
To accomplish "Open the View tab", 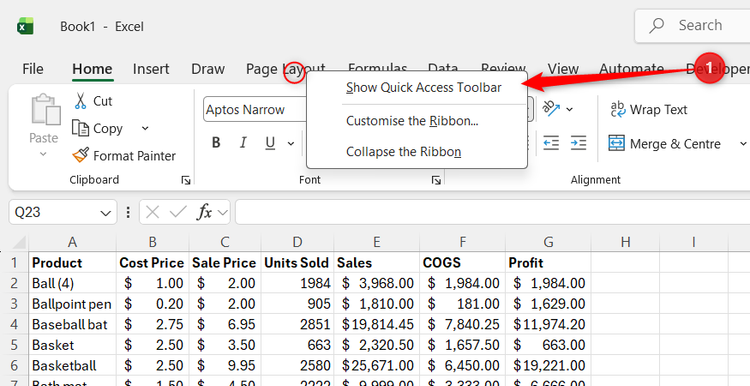I will [x=562, y=69].
